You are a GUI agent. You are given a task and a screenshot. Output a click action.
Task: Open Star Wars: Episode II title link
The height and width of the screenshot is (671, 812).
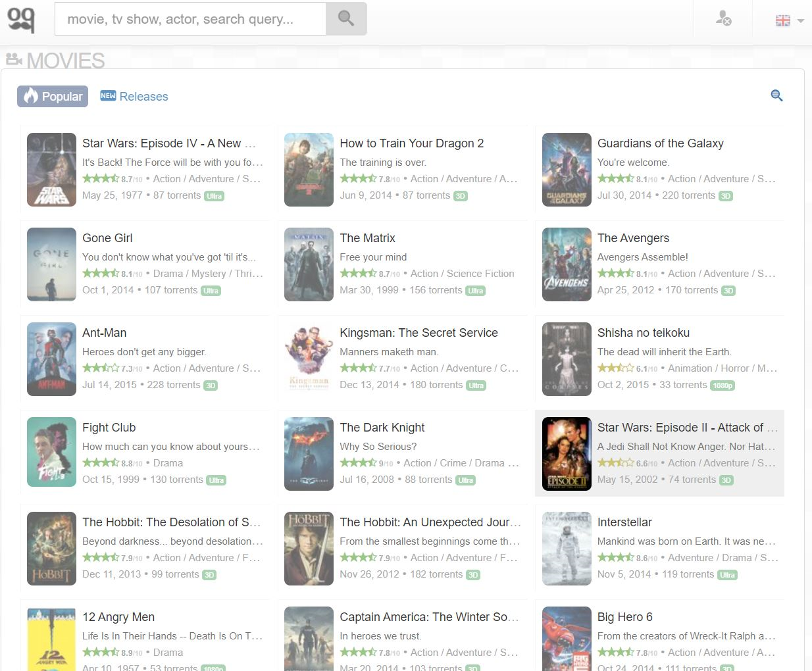[688, 428]
